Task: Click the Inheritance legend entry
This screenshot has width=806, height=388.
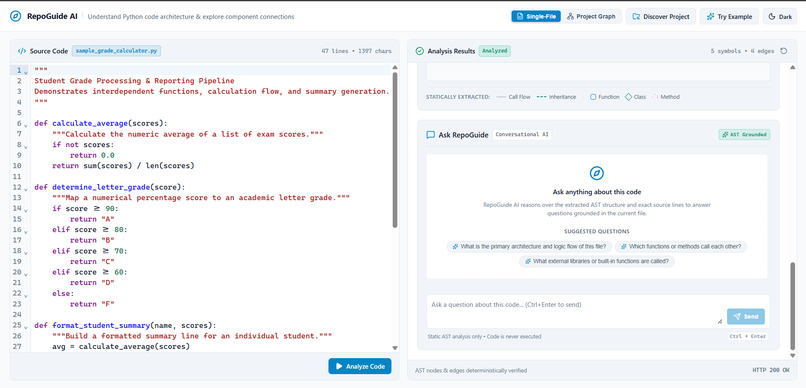Action: tap(556, 97)
